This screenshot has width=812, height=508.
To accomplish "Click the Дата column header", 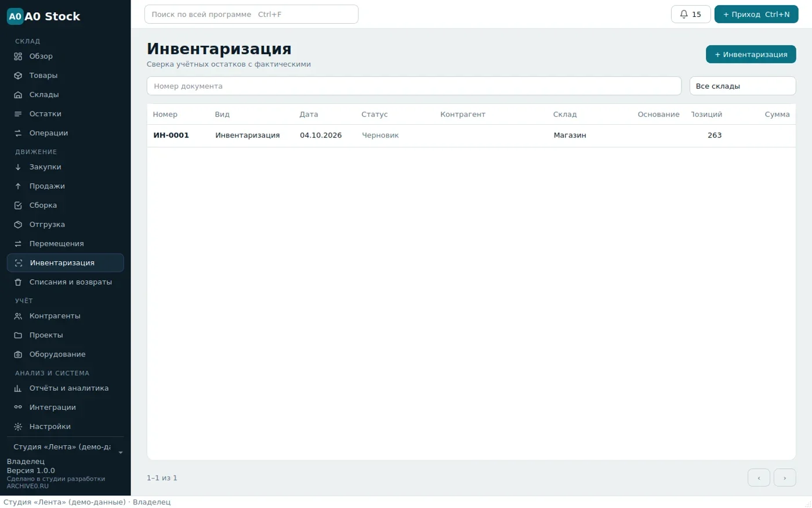I will pos(309,114).
